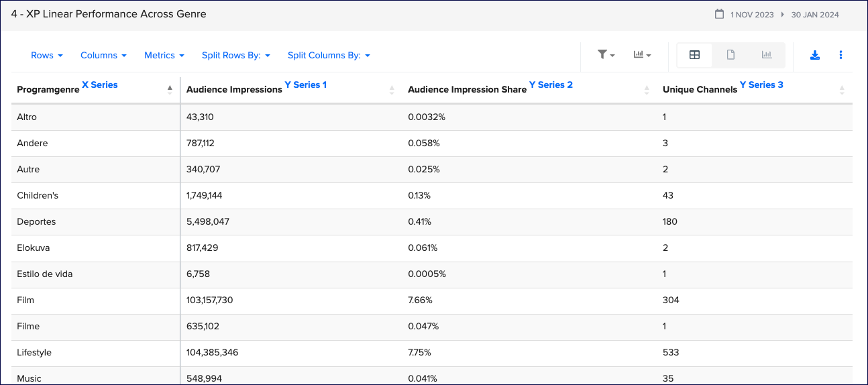Switch to page document view
The image size is (868, 385).
pos(730,55)
